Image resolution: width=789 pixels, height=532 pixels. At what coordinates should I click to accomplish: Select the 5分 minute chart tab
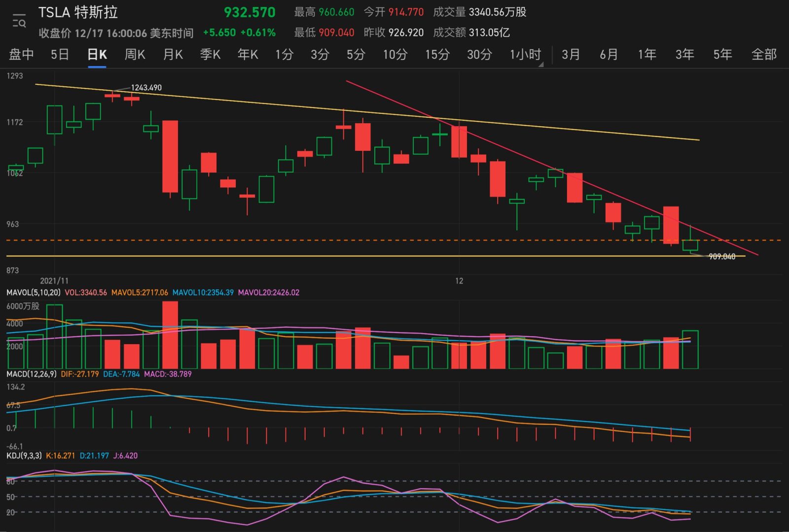tap(356, 54)
